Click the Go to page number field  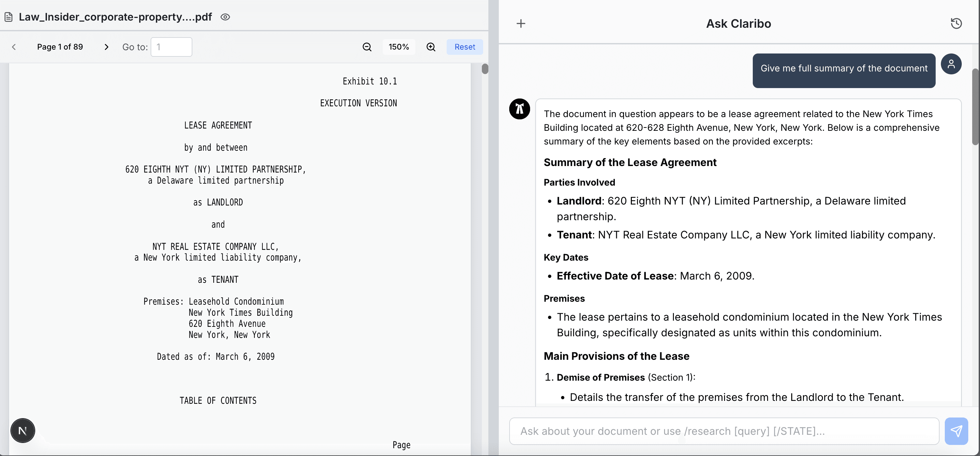click(x=171, y=47)
